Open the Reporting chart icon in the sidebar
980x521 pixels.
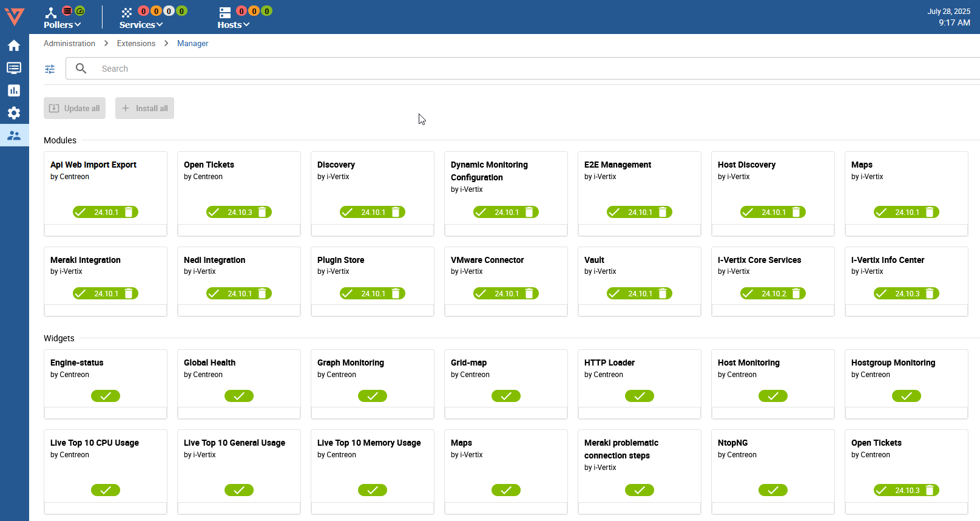coord(14,90)
